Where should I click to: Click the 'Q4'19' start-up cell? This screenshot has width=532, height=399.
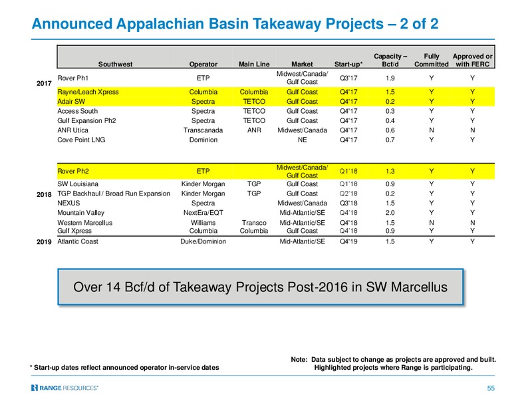[x=348, y=241]
